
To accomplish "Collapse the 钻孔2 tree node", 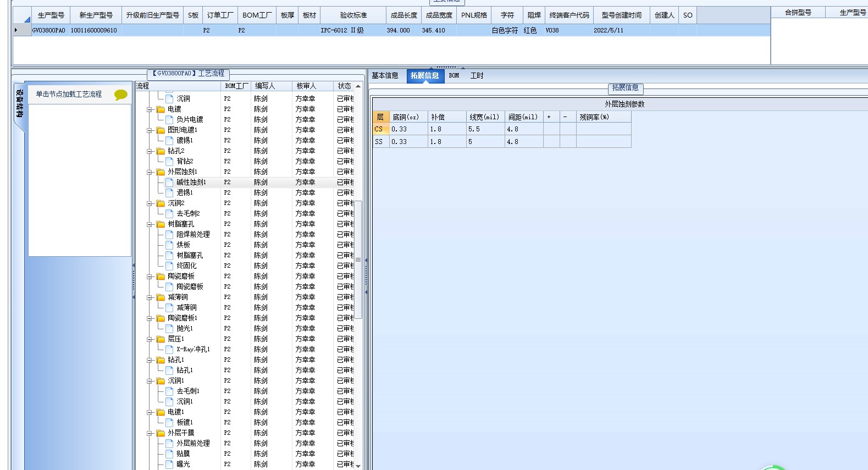I will (150, 151).
